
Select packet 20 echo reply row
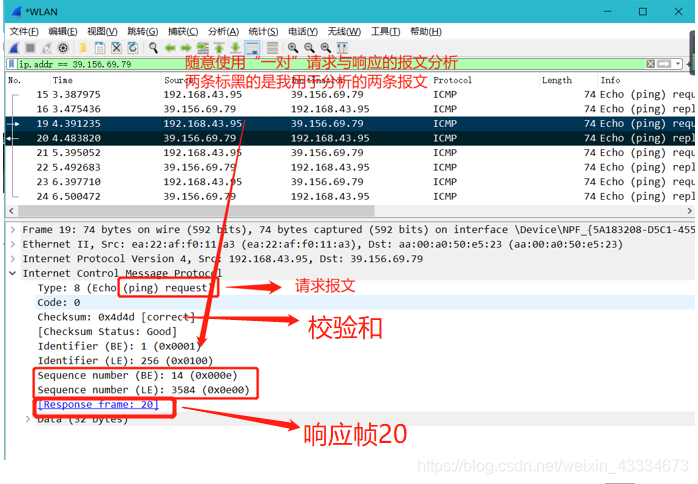coord(349,138)
